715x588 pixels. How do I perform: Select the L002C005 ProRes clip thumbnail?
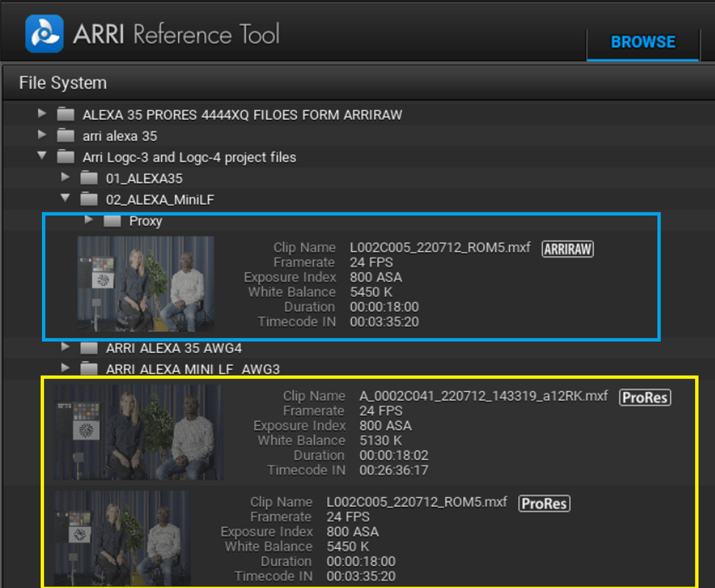tap(122, 538)
